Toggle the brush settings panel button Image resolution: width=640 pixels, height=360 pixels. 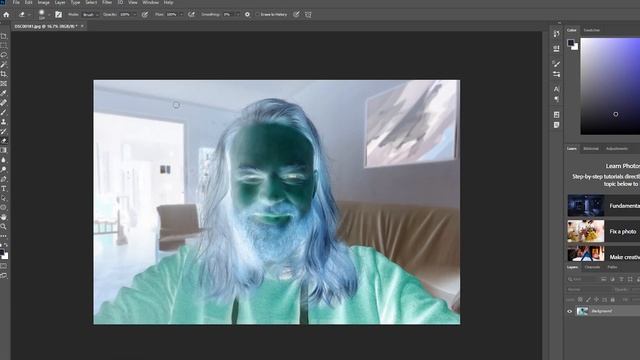58,14
